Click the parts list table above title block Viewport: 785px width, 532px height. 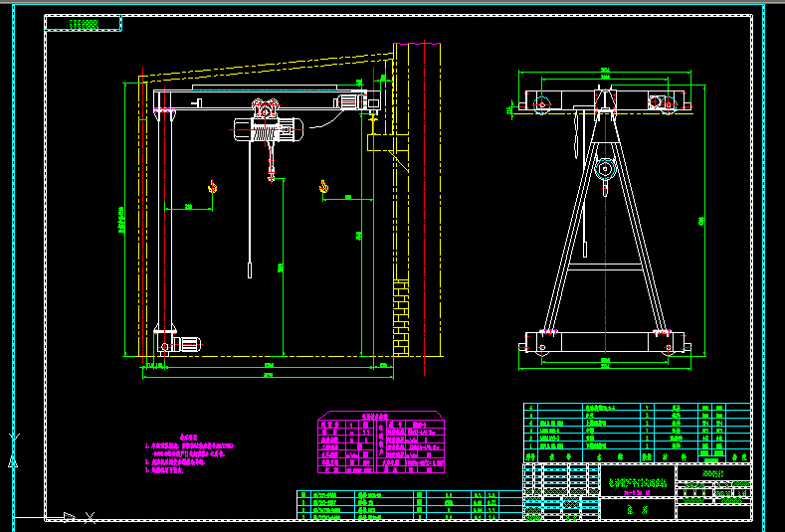click(x=637, y=433)
